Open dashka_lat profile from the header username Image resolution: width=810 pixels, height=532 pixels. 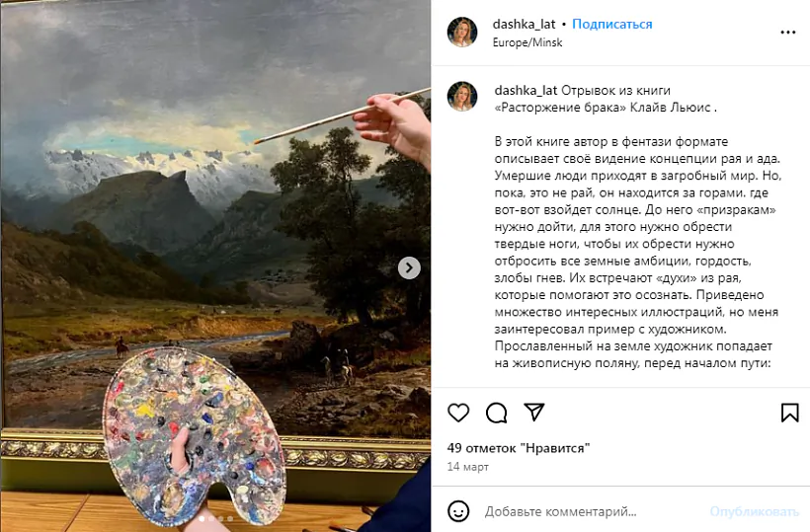(x=524, y=25)
